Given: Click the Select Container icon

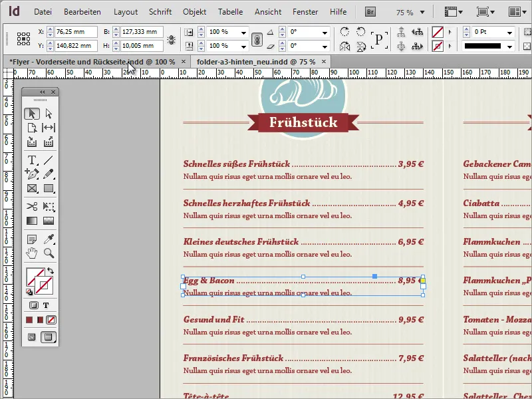Looking at the screenshot, I should 402,32.
